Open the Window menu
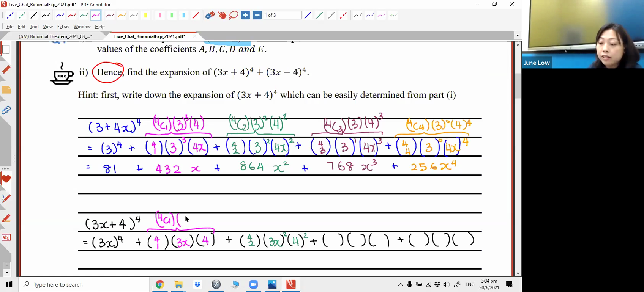The height and width of the screenshot is (292, 644). tap(82, 27)
